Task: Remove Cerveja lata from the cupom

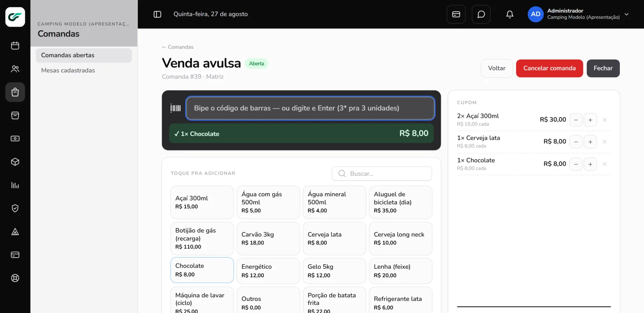Action: [604, 142]
